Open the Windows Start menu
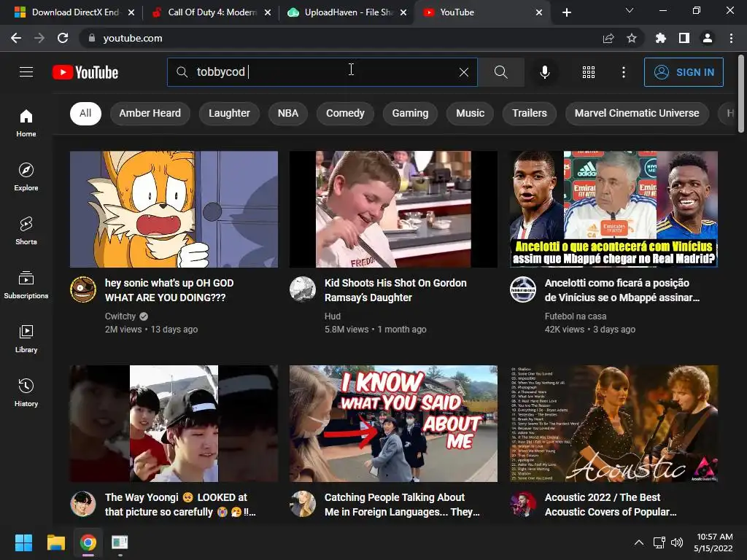This screenshot has height=560, width=747. (x=23, y=542)
